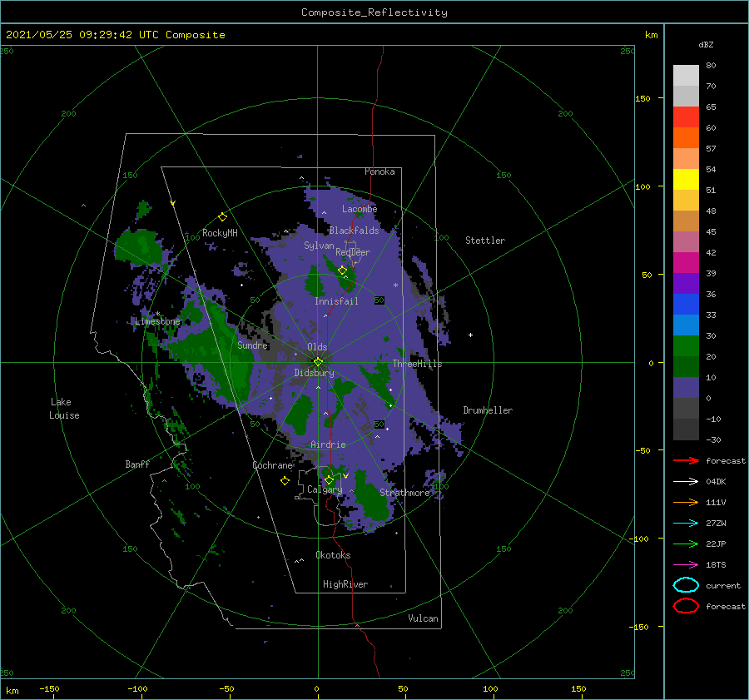Click the orange 111V arrow in legend
This screenshot has width=749, height=700.
pyautogui.click(x=686, y=502)
